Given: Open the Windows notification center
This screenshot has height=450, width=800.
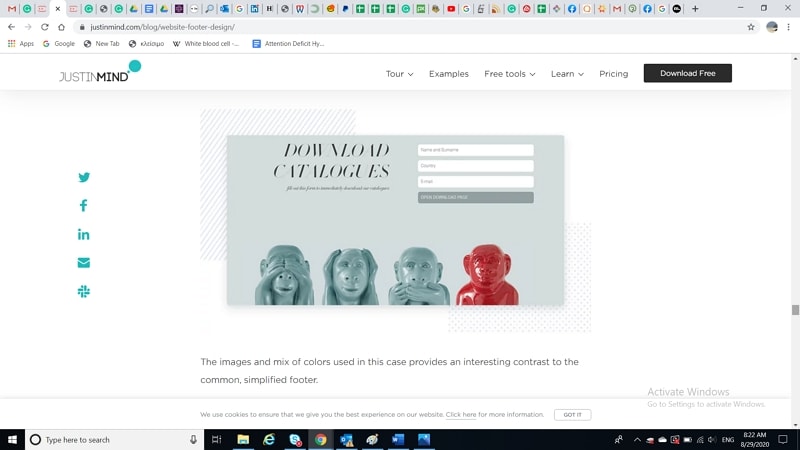Looking at the screenshot, I should (x=783, y=439).
